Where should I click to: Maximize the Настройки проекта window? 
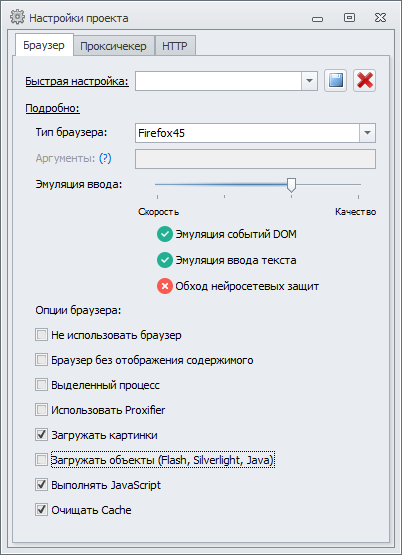coord(349,18)
